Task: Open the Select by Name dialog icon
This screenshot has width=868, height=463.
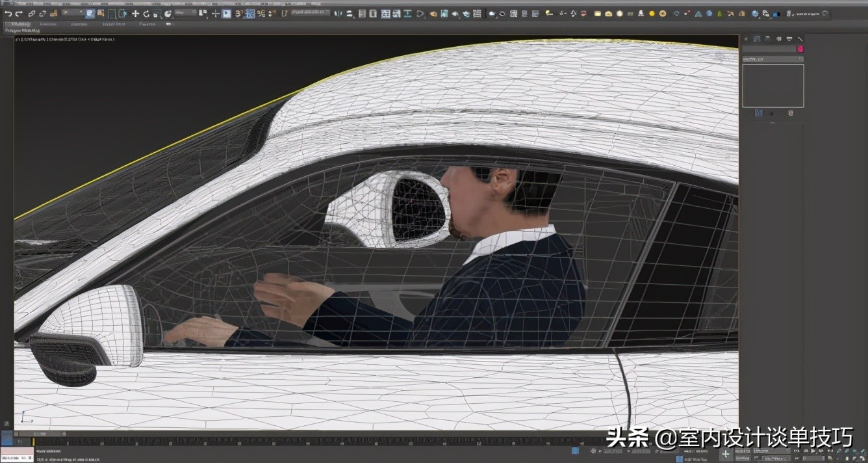Action: (x=100, y=14)
